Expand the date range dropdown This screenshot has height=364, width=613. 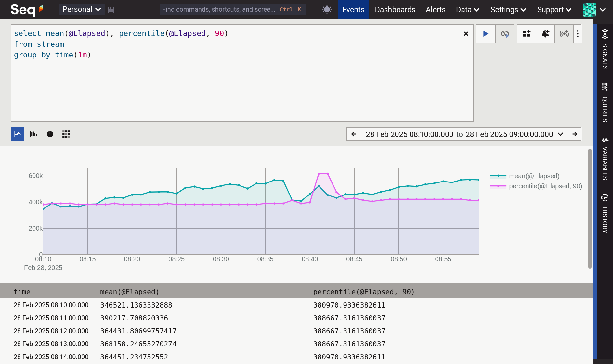click(x=560, y=134)
